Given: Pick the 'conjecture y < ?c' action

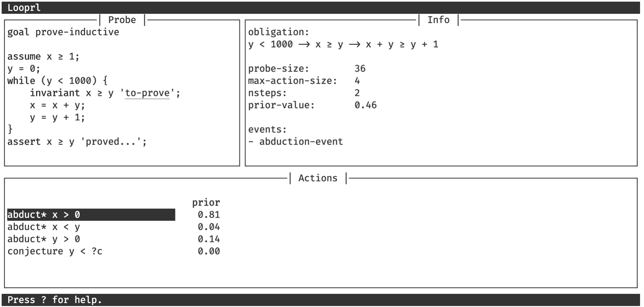Looking at the screenshot, I should pos(55,251).
